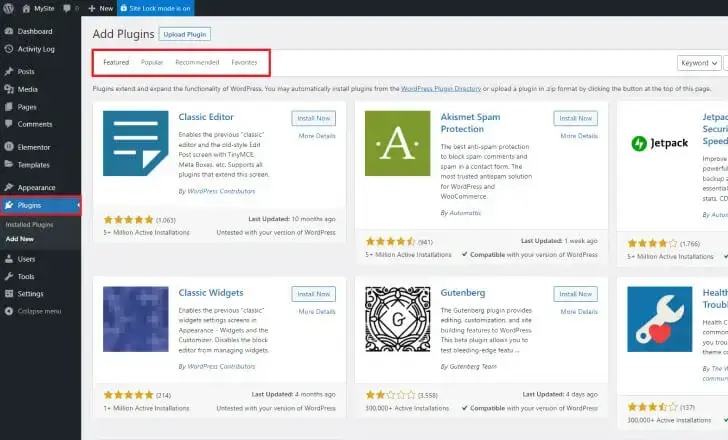The width and height of the screenshot is (728, 440).
Task: Install the Classic Editor plugin
Action: coord(313,118)
